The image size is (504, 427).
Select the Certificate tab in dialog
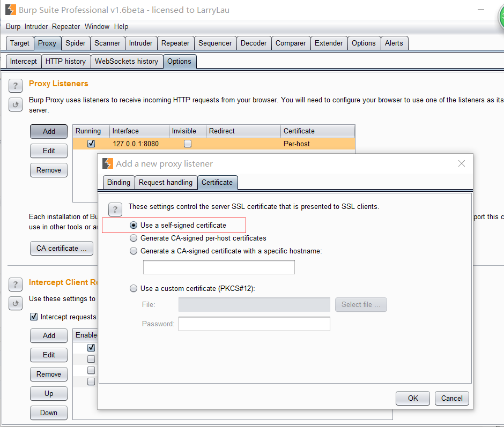pos(217,183)
